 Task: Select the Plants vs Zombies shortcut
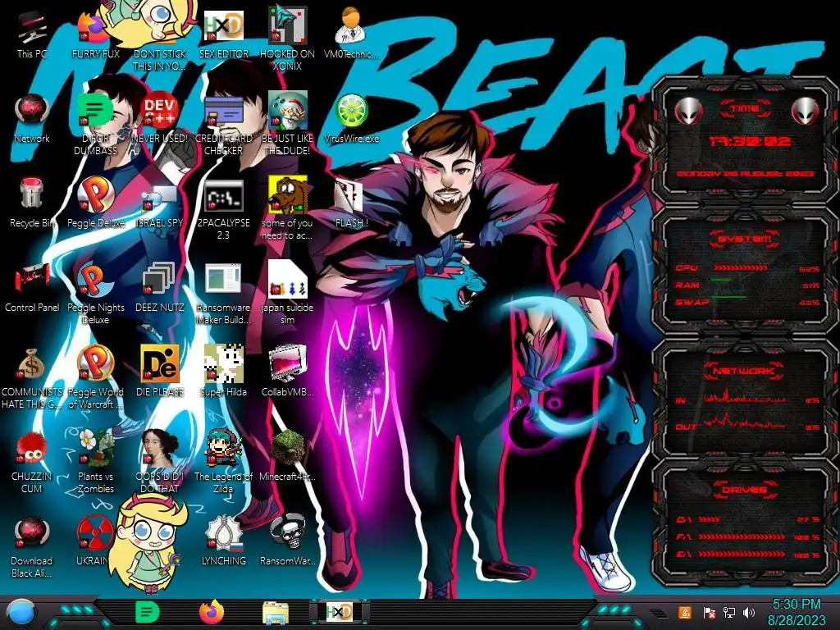(96, 462)
